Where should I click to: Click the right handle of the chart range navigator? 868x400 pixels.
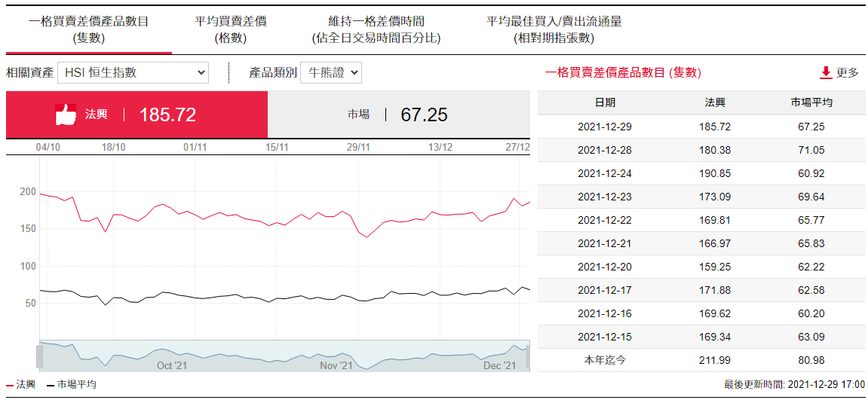click(527, 356)
